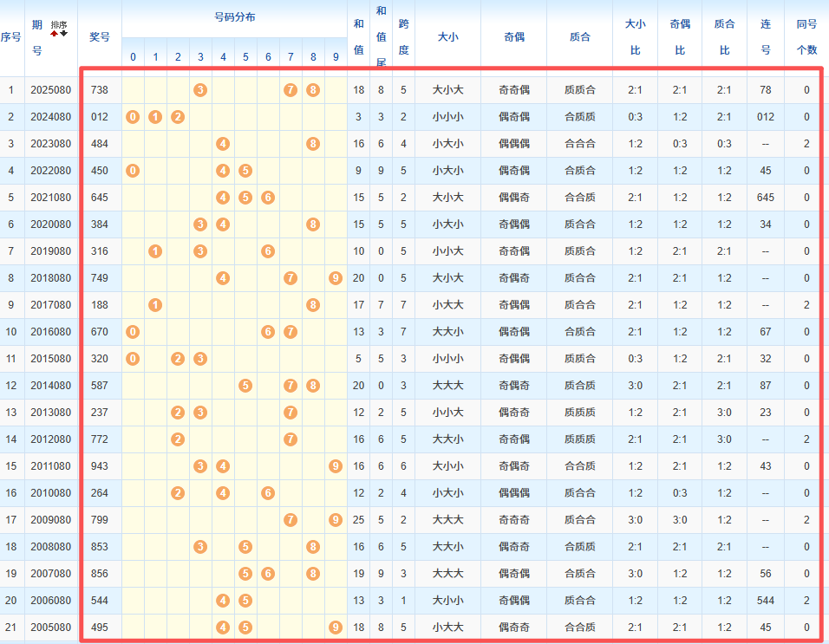The width and height of the screenshot is (829, 644).
Task: Sort descending with the black down arrow
Action: pos(64,34)
